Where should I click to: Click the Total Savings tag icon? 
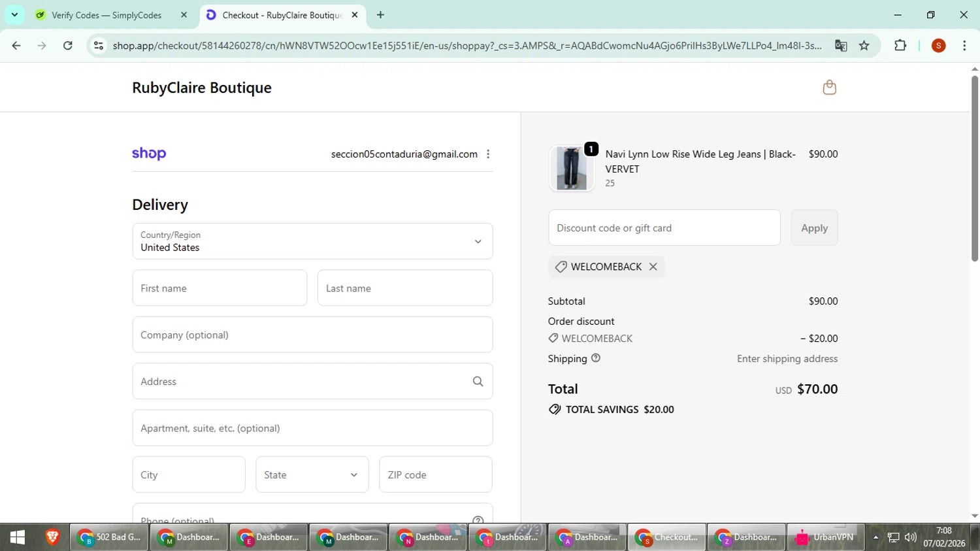pos(555,410)
